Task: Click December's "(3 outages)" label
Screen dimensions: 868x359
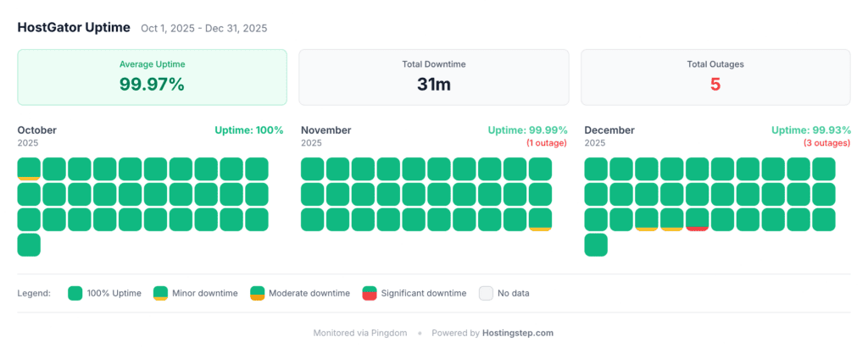Action: (826, 143)
